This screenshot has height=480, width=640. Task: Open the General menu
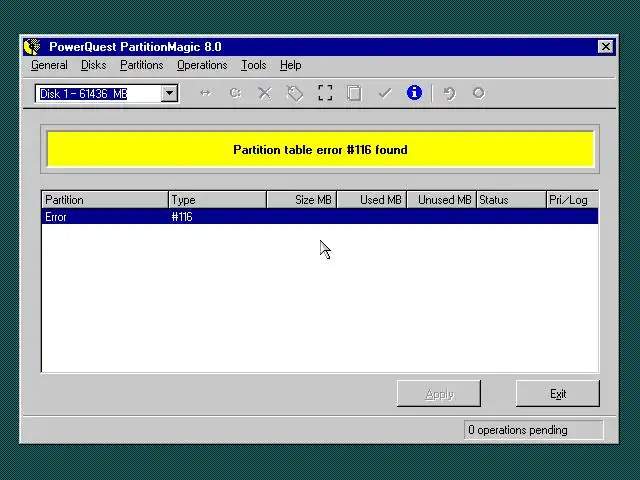coord(49,65)
